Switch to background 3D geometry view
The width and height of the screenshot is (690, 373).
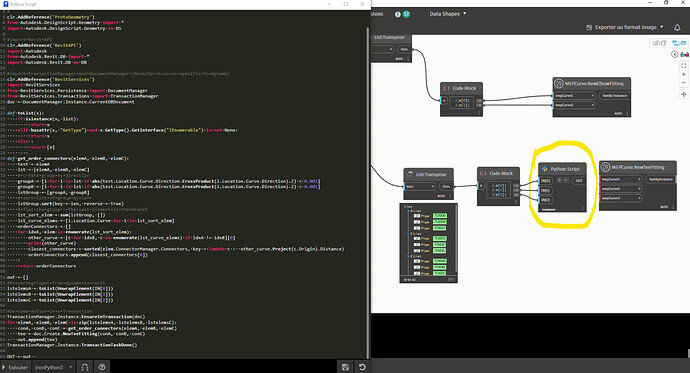tap(659, 43)
